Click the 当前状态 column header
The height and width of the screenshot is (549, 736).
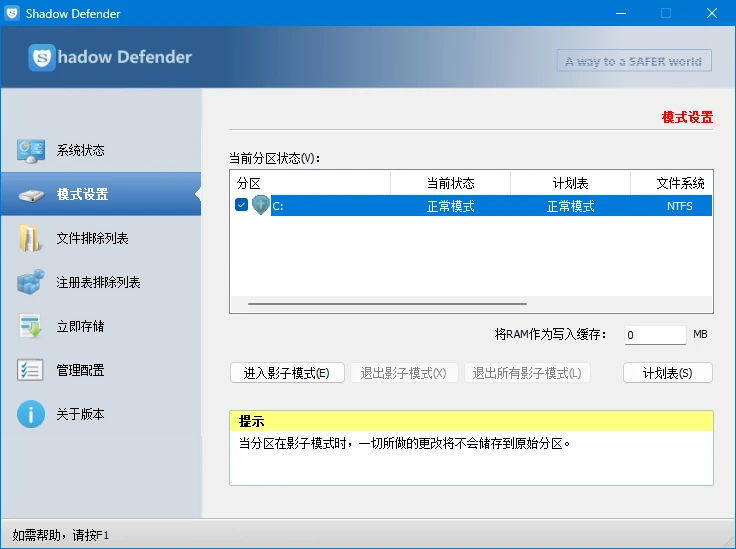451,183
